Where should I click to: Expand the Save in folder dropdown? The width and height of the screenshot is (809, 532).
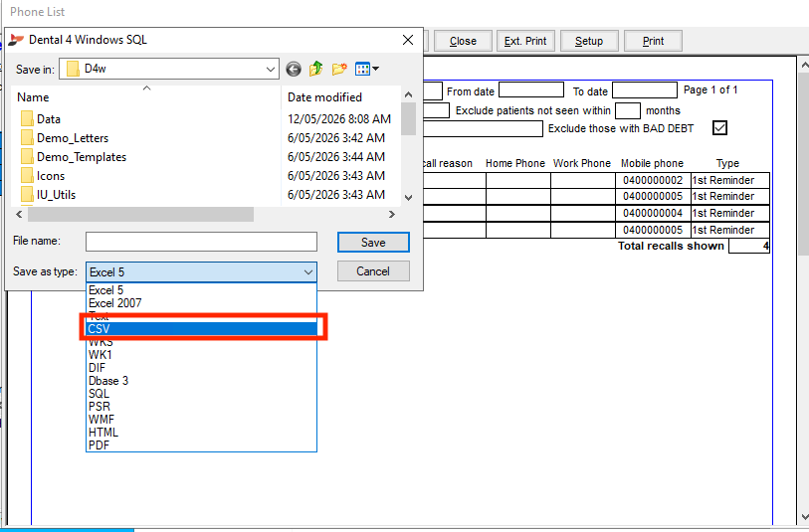(271, 69)
